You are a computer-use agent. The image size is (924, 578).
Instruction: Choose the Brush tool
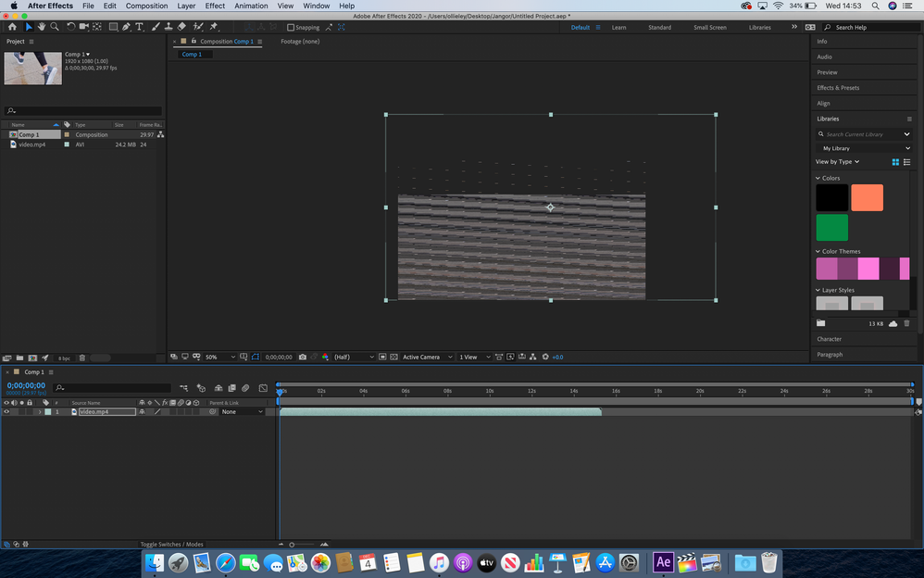[x=154, y=27]
